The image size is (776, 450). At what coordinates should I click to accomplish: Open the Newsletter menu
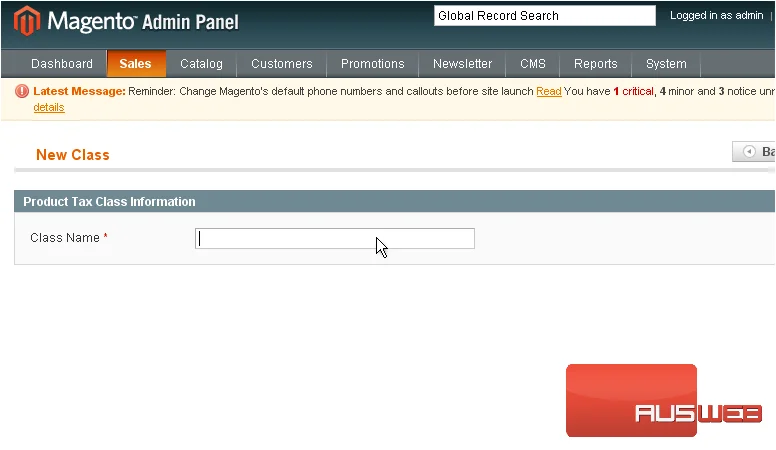click(x=462, y=64)
